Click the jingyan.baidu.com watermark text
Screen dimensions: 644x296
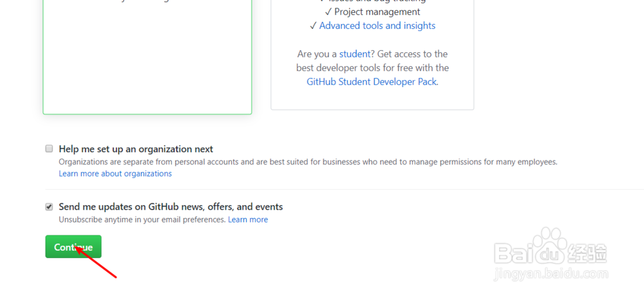pyautogui.click(x=551, y=276)
